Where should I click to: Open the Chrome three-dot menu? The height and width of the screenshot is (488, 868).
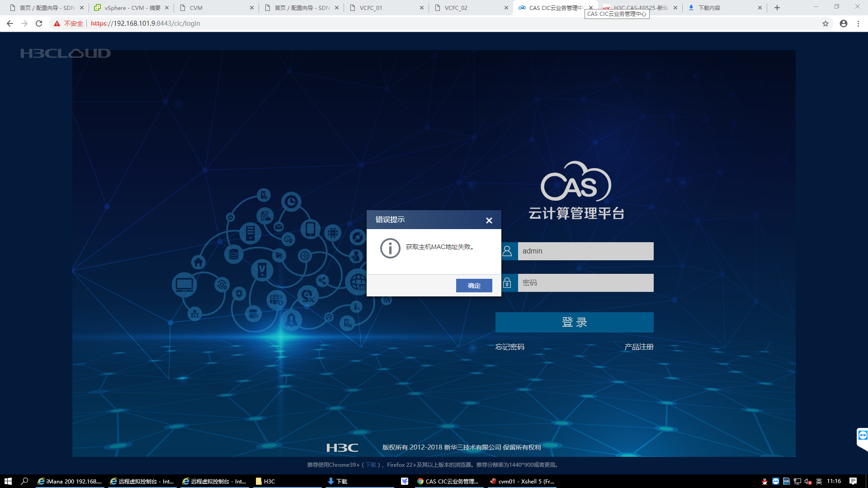tap(858, 23)
